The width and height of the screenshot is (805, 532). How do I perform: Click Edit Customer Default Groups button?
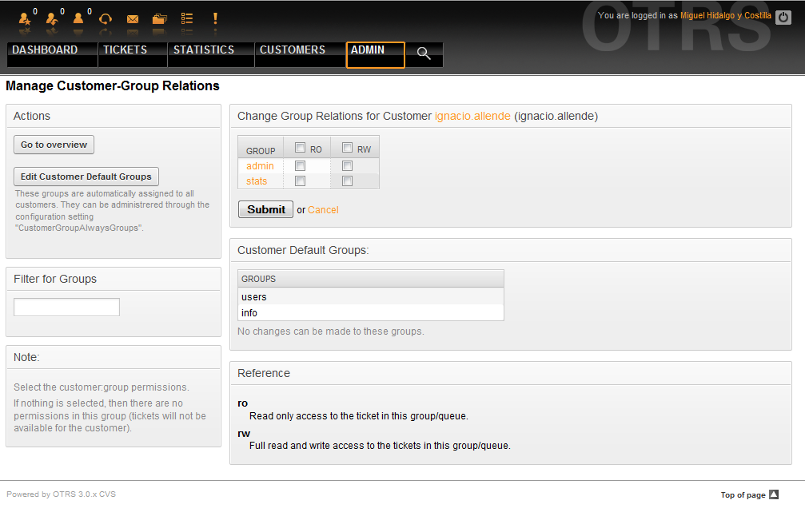[x=86, y=177]
